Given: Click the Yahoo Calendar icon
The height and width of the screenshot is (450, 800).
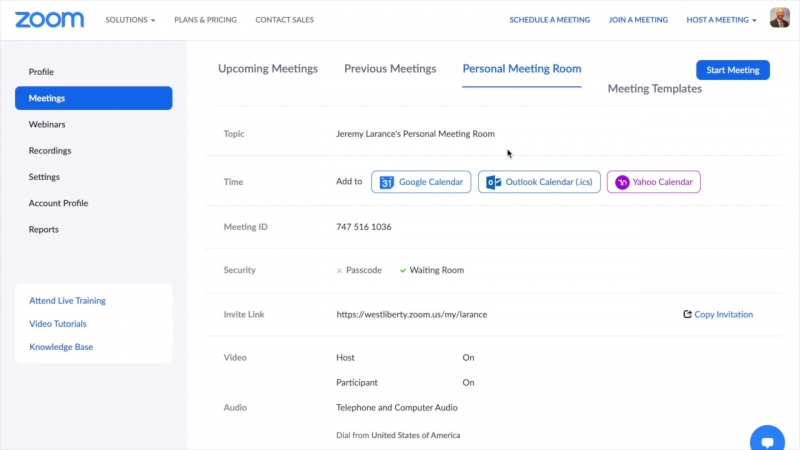Looking at the screenshot, I should coord(622,182).
